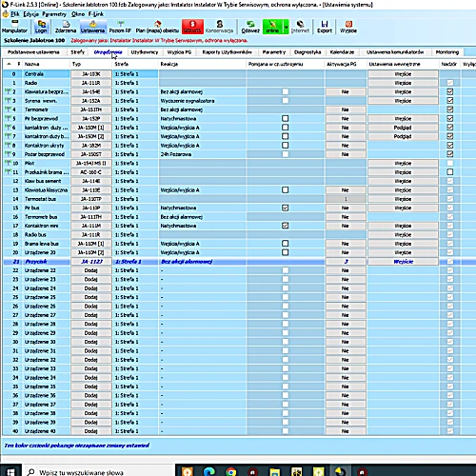Click the RF signal icon on row 9
Viewport: 476px width, 476px height.
coord(8,154)
